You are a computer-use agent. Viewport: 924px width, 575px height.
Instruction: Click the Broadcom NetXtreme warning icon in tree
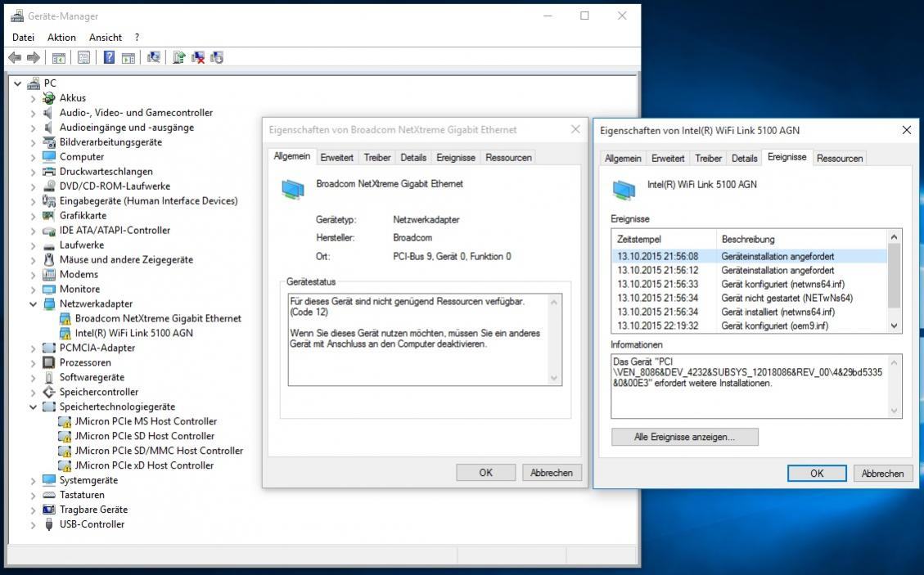point(65,319)
